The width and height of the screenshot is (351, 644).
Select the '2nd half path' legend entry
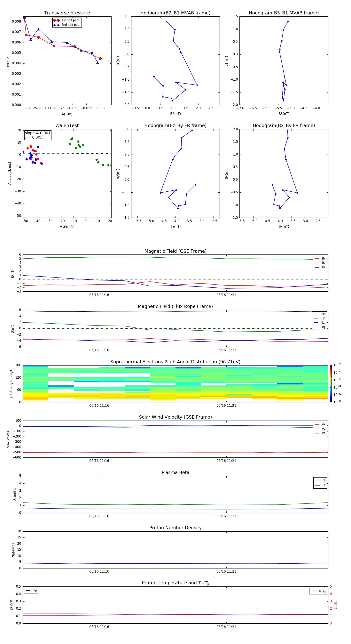click(x=67, y=25)
